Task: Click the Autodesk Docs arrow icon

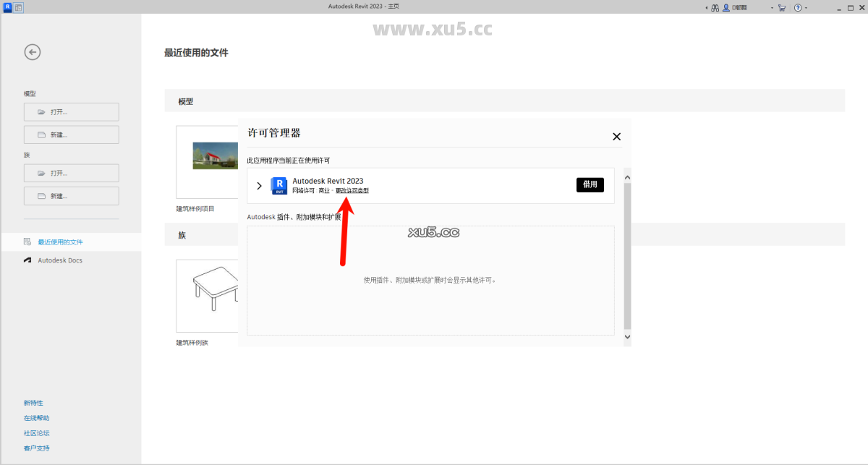Action: [28, 260]
